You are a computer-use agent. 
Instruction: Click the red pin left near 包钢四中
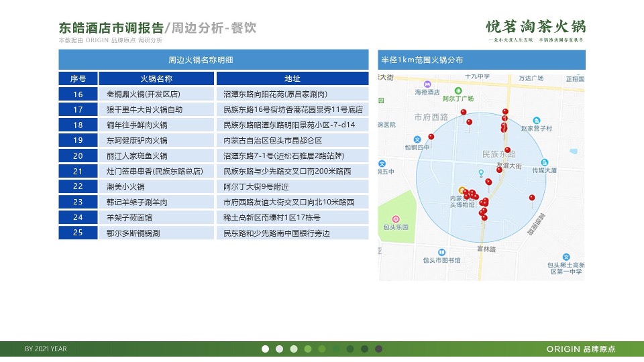[x=431, y=137]
